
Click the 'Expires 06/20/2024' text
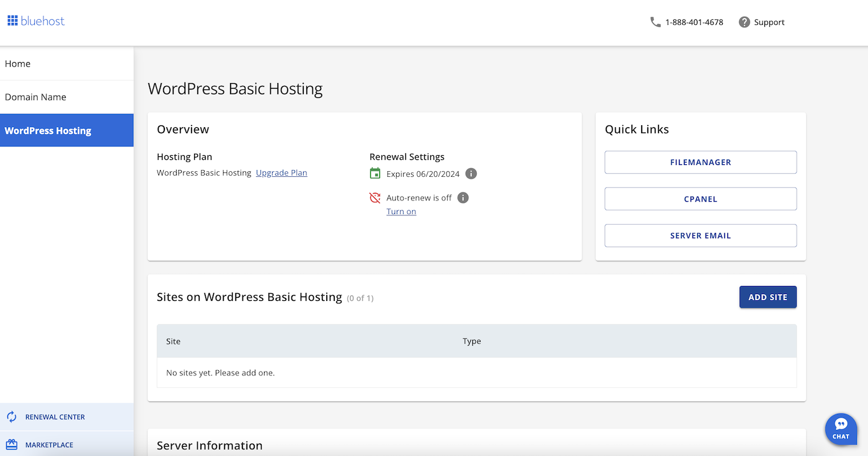point(423,174)
